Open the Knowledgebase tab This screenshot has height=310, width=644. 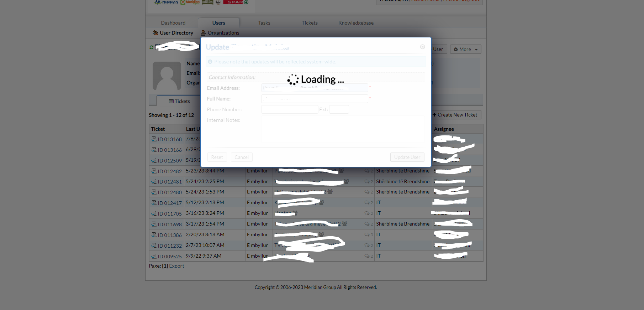pyautogui.click(x=356, y=23)
